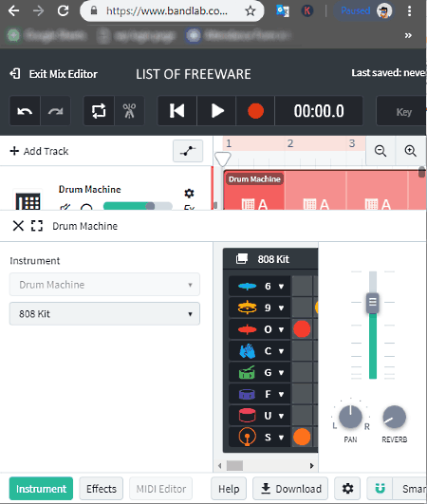This screenshot has height=504, width=427.
Task: Click the 00:00.0 time display
Action: pyautogui.click(x=319, y=111)
